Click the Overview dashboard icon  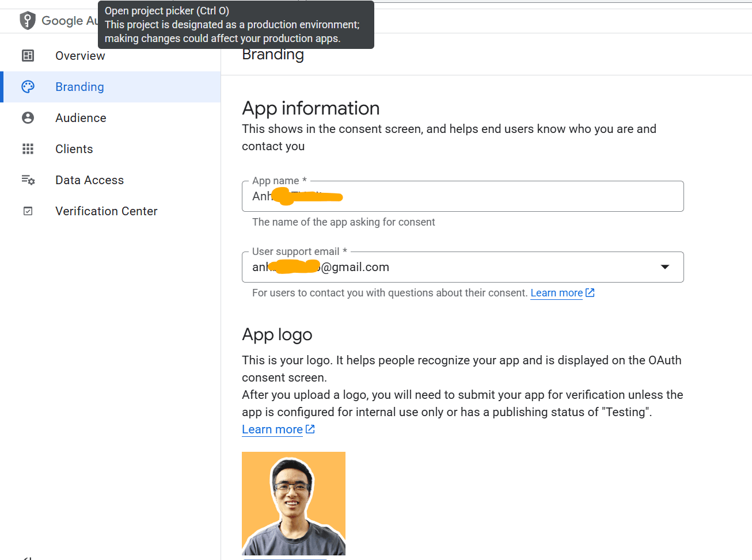[x=28, y=55]
